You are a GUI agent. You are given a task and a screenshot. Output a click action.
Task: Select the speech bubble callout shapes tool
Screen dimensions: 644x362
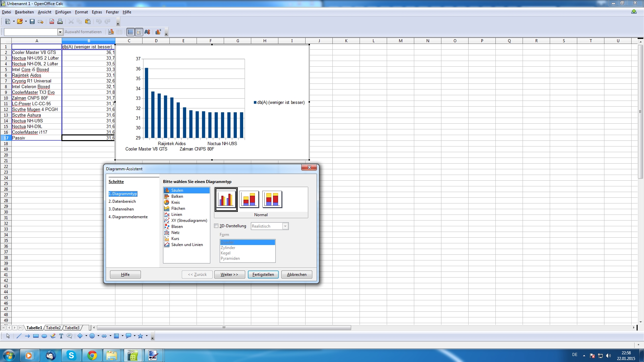(x=128, y=336)
